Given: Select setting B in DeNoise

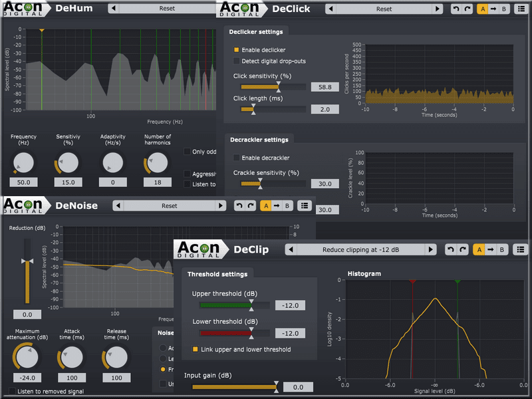Looking at the screenshot, I should (287, 205).
